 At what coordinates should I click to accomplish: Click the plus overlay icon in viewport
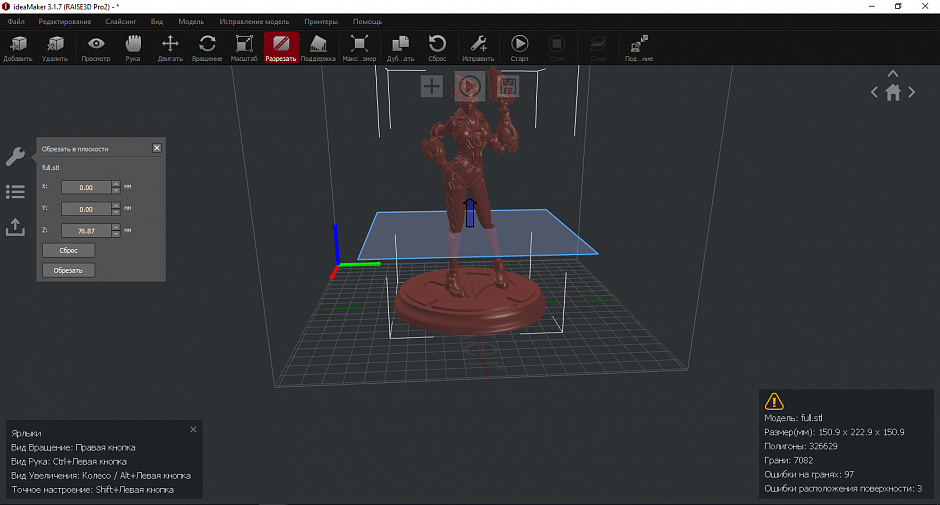(x=432, y=86)
